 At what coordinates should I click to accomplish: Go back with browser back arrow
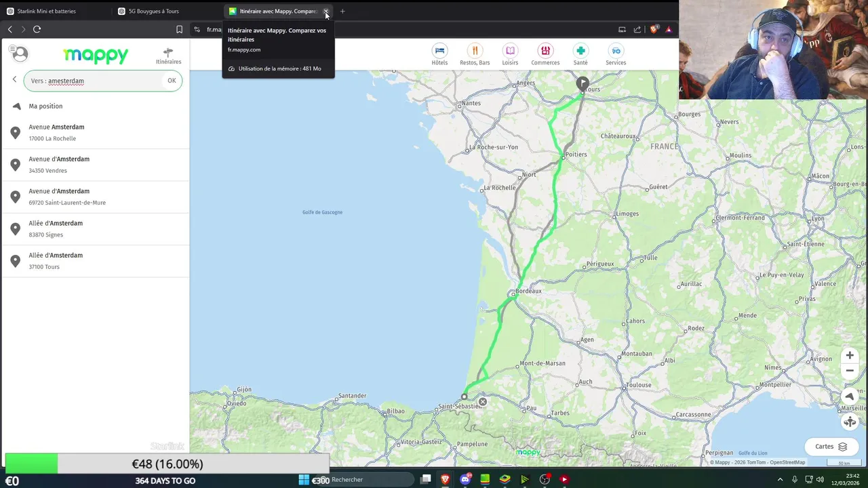[x=9, y=29]
